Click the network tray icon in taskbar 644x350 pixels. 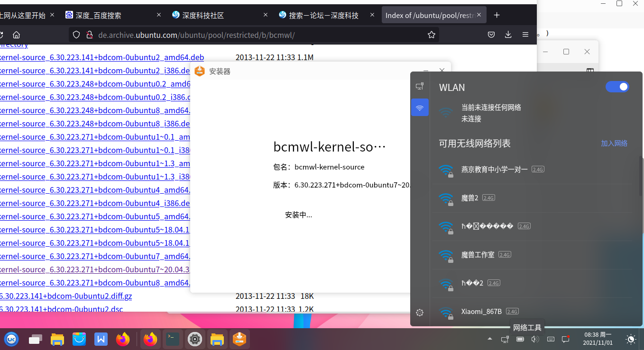[x=505, y=339]
